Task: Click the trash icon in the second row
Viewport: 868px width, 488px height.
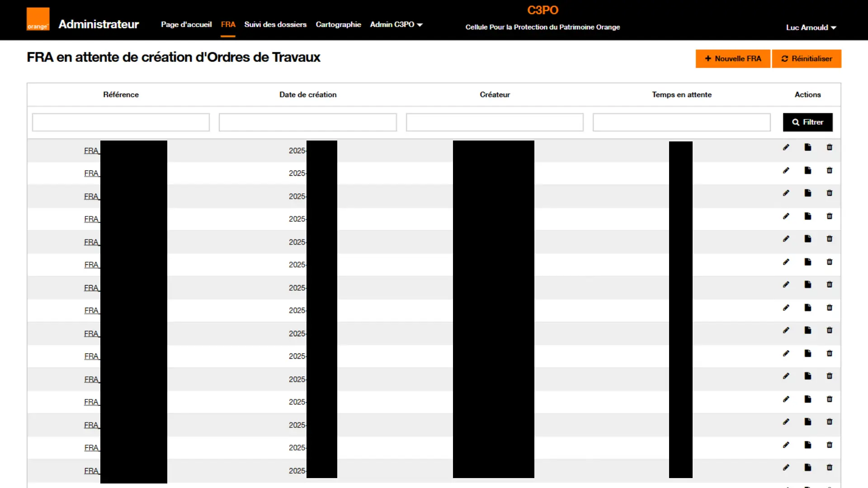Action: (830, 170)
